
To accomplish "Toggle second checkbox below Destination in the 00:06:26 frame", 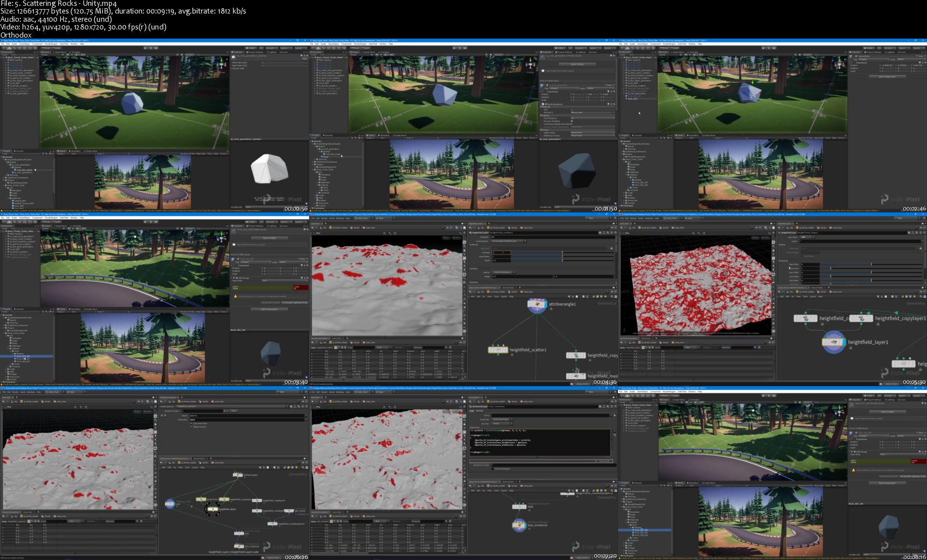I will pyautogui.click(x=191, y=427).
